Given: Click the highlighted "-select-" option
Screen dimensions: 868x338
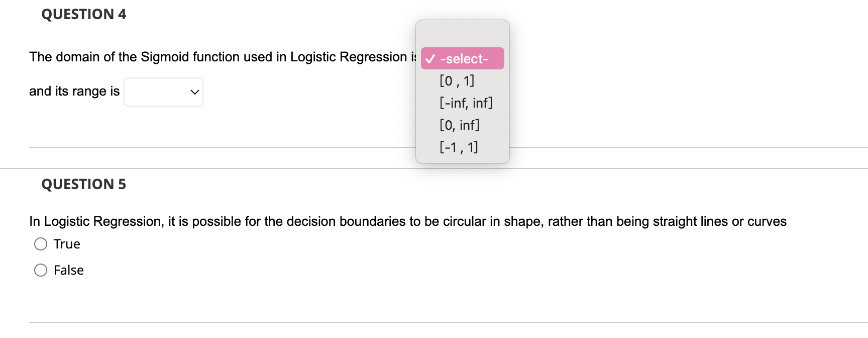Looking at the screenshot, I should (x=462, y=58).
